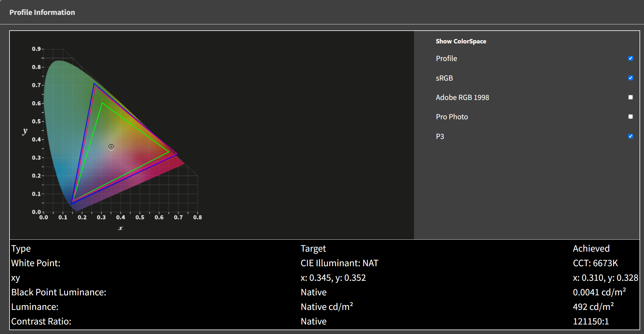Image resolution: width=644 pixels, height=334 pixels.
Task: Click the Show ColorSpace heading
Action: pos(461,41)
